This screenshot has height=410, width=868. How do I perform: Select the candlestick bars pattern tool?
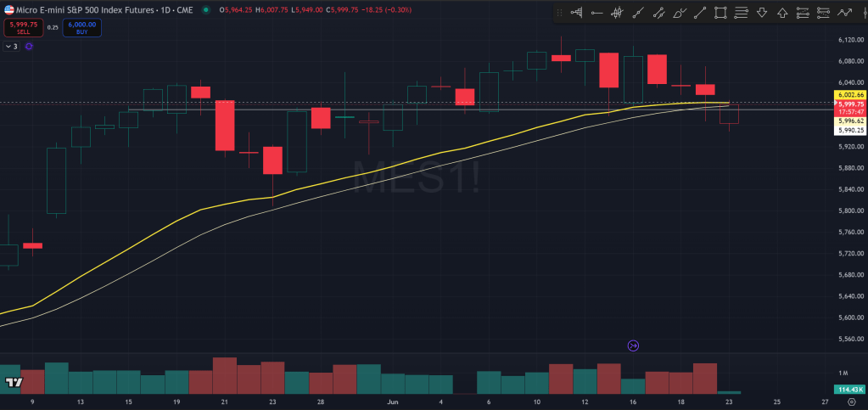click(618, 13)
